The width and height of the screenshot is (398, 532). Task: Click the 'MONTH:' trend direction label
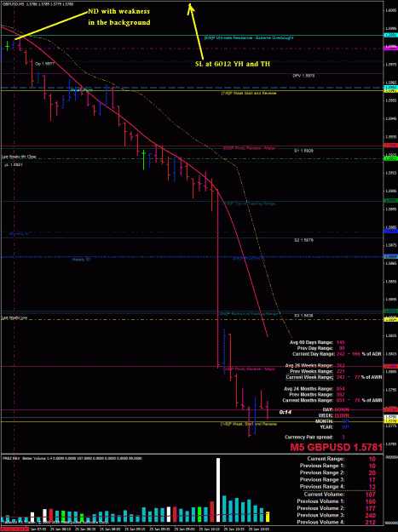point(325,421)
